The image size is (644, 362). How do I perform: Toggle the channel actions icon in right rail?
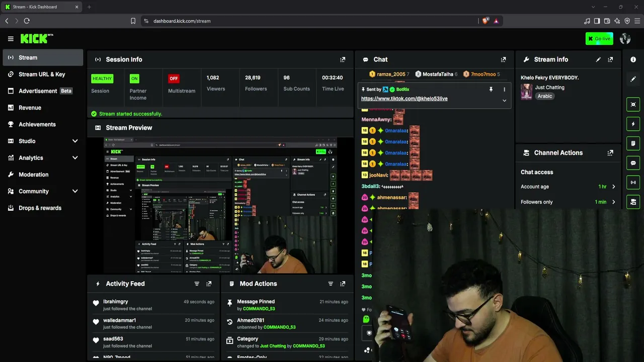[633, 202]
